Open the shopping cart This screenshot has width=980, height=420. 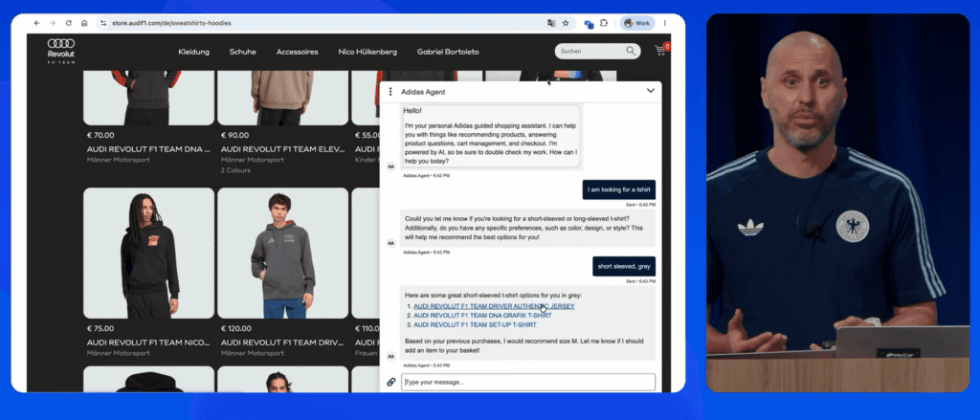click(x=660, y=51)
